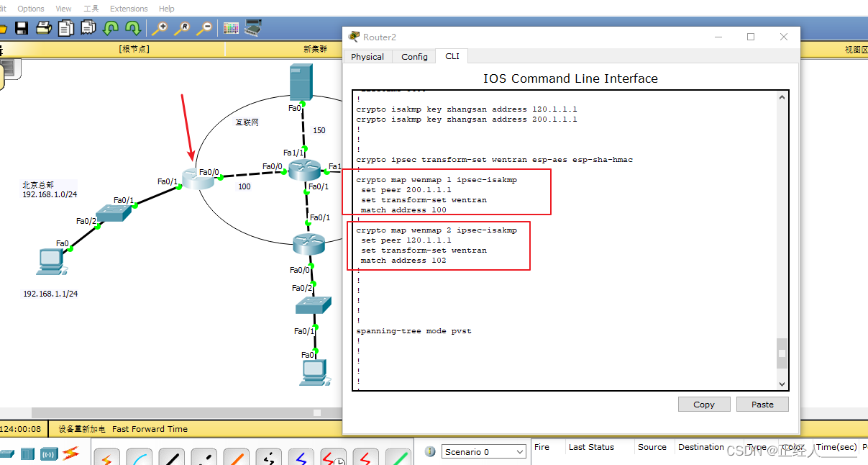Open the View menu

[x=63, y=9]
